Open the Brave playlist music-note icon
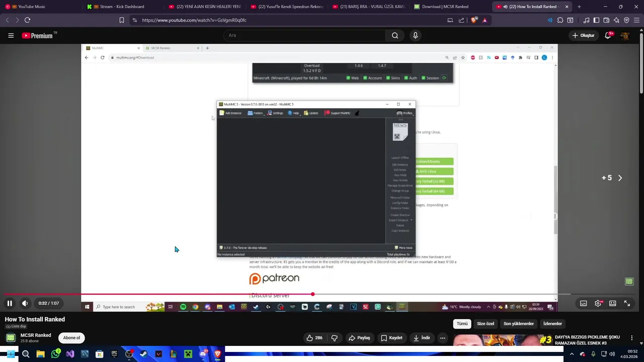Screen dimensions: 644x362 586,20
